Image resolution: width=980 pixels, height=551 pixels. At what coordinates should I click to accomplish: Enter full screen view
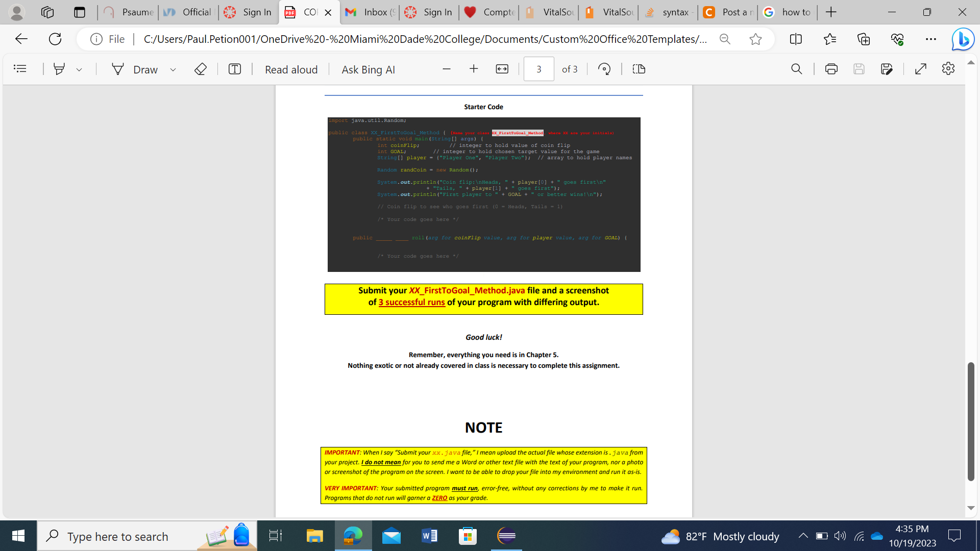click(x=920, y=69)
